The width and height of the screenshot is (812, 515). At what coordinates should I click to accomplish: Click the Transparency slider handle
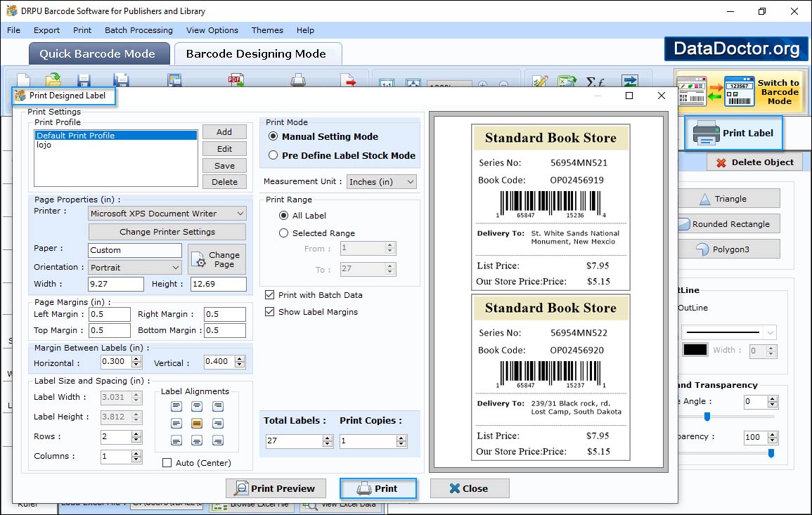(771, 453)
